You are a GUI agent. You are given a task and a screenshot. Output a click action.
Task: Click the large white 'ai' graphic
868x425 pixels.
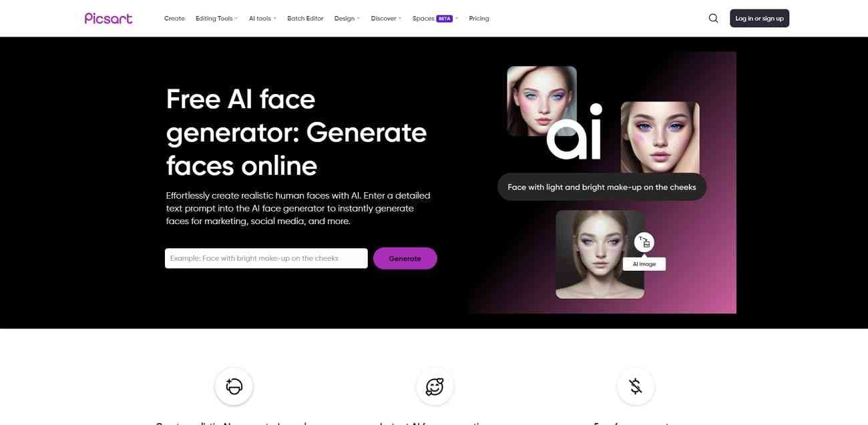[x=574, y=132]
